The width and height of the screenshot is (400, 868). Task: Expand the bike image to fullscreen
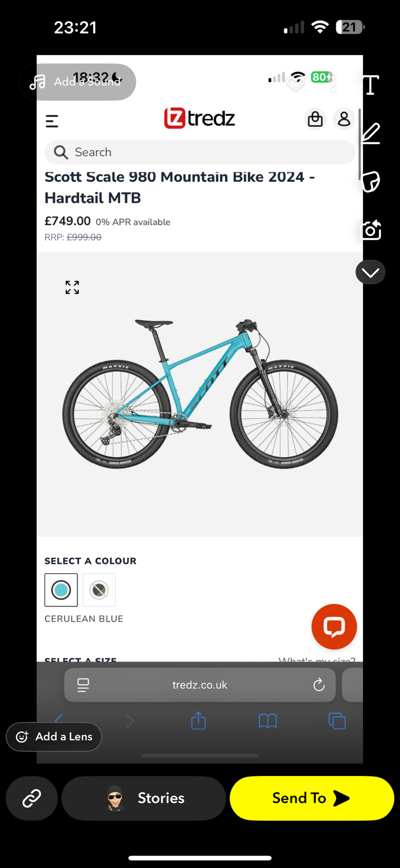pyautogui.click(x=72, y=287)
